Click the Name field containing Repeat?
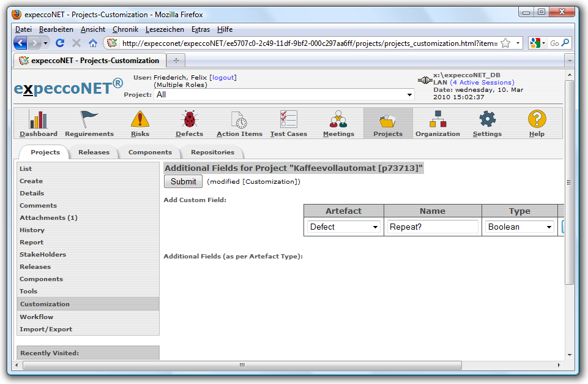The height and width of the screenshot is (384, 588). pyautogui.click(x=433, y=227)
